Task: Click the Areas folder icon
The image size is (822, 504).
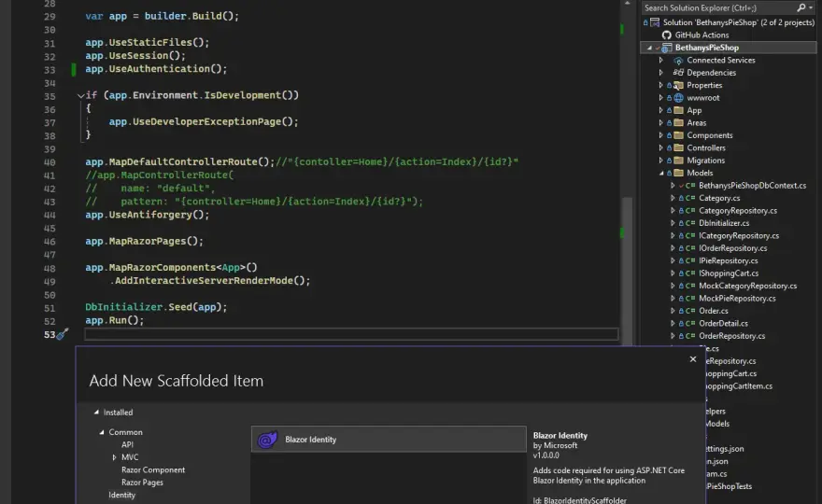Action: (678, 122)
